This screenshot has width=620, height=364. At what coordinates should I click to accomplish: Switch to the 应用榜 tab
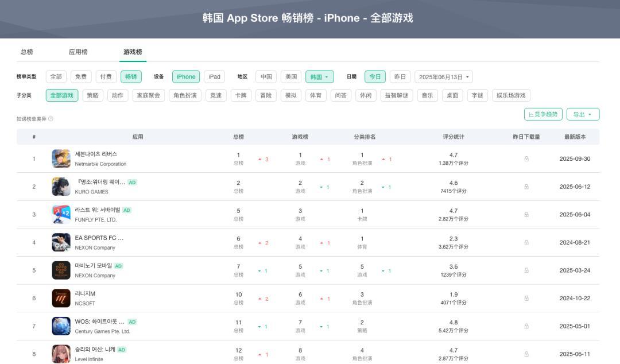(x=78, y=52)
